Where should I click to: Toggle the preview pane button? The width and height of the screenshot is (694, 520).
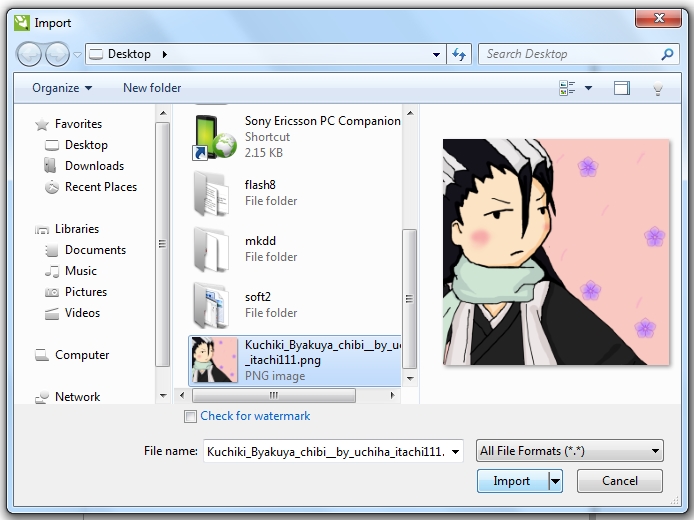[x=622, y=88]
